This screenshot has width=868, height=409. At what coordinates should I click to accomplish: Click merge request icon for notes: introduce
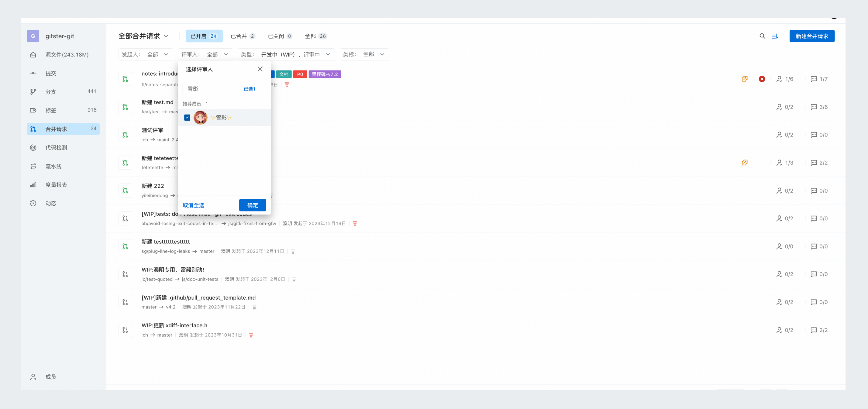pyautogui.click(x=125, y=79)
